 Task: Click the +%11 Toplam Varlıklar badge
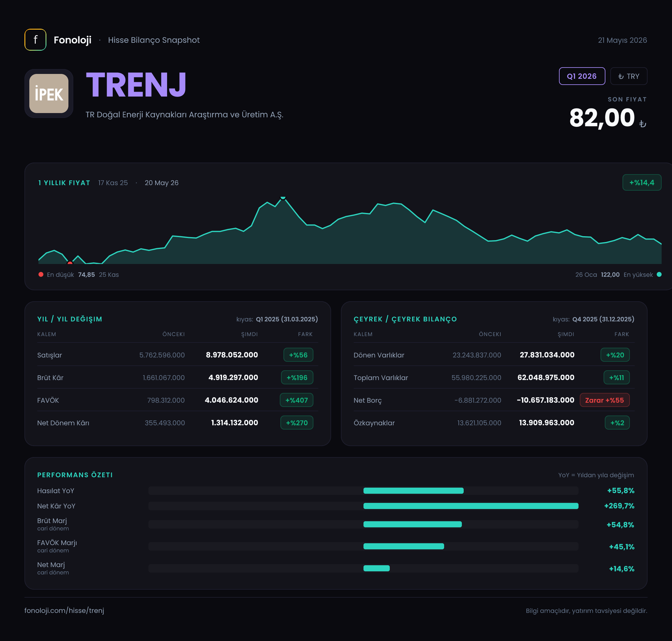pos(617,377)
